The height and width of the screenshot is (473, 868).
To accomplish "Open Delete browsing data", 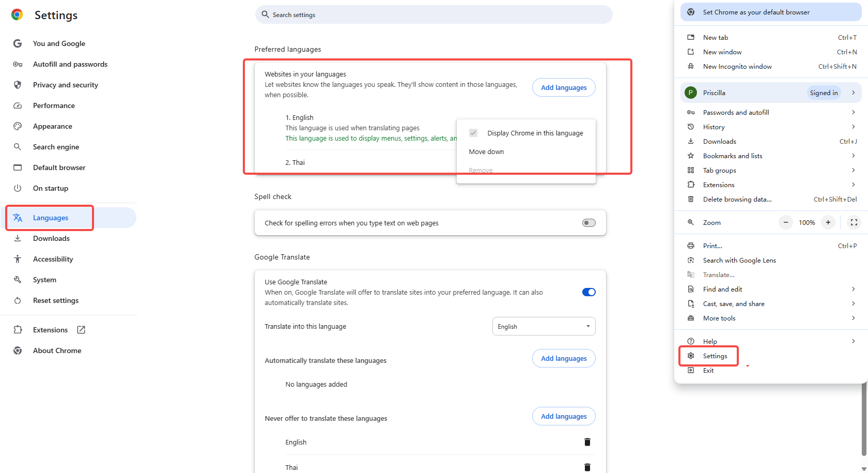I will point(737,199).
